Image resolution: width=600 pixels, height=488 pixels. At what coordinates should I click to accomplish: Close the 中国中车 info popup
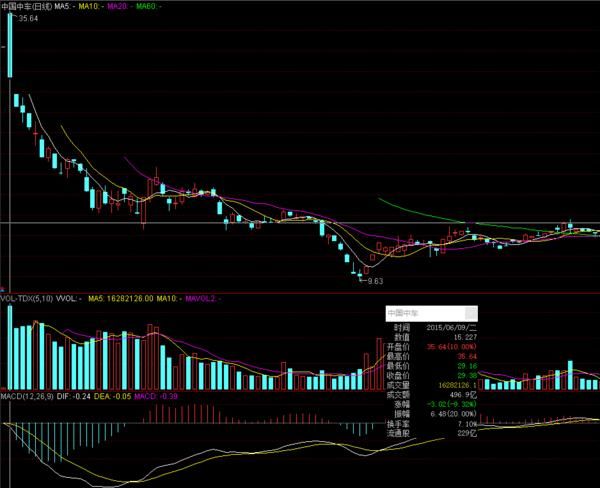471,313
